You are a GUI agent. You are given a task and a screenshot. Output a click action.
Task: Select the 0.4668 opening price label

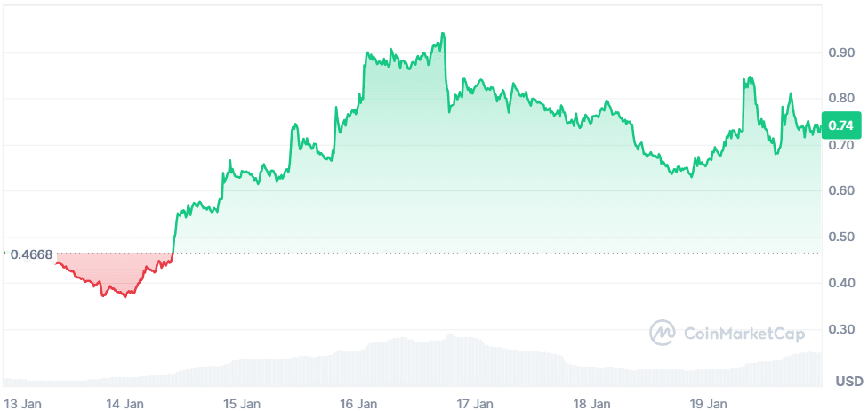(x=30, y=254)
